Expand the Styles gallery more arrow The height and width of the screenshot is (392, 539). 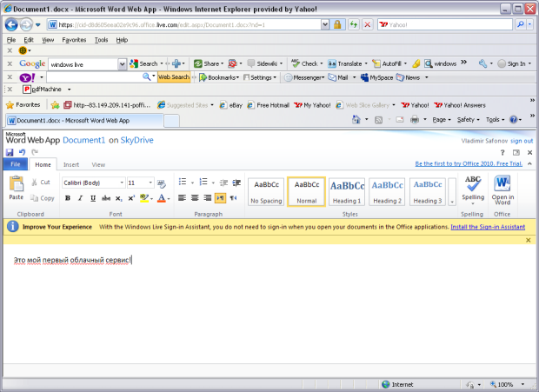(452, 192)
